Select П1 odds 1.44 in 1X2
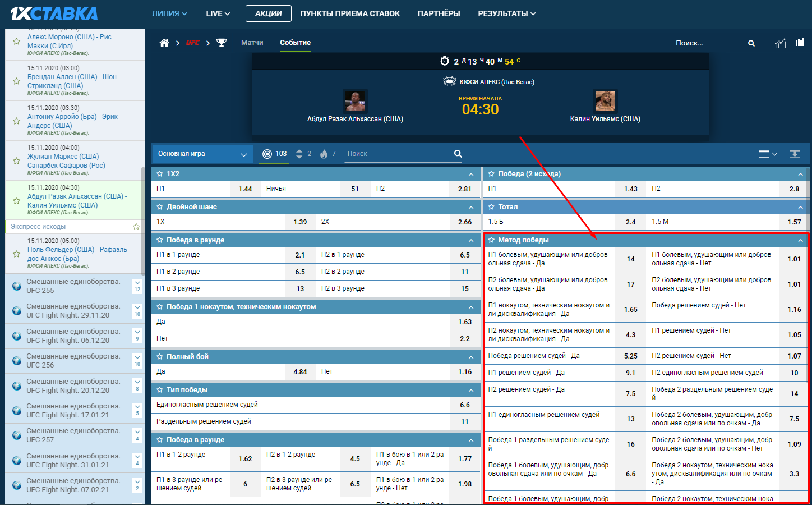 (x=245, y=189)
